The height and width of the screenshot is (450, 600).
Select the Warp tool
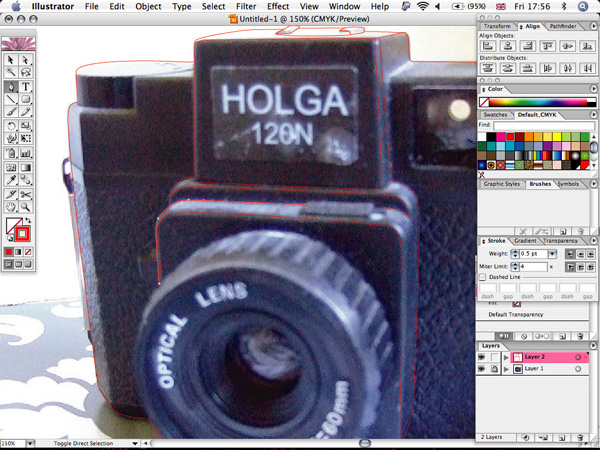pos(11,138)
